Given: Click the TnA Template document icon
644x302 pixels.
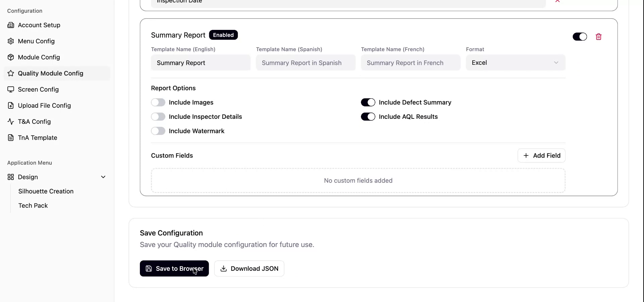Looking at the screenshot, I should coord(11,138).
